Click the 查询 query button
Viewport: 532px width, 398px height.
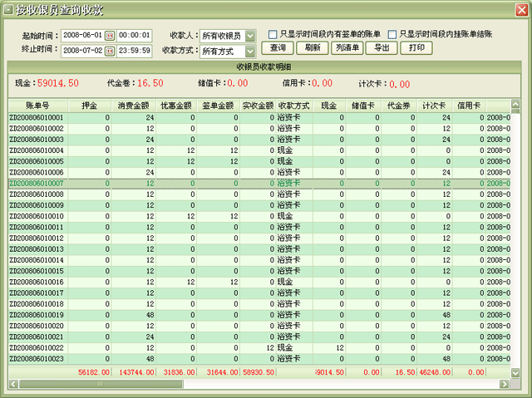278,48
